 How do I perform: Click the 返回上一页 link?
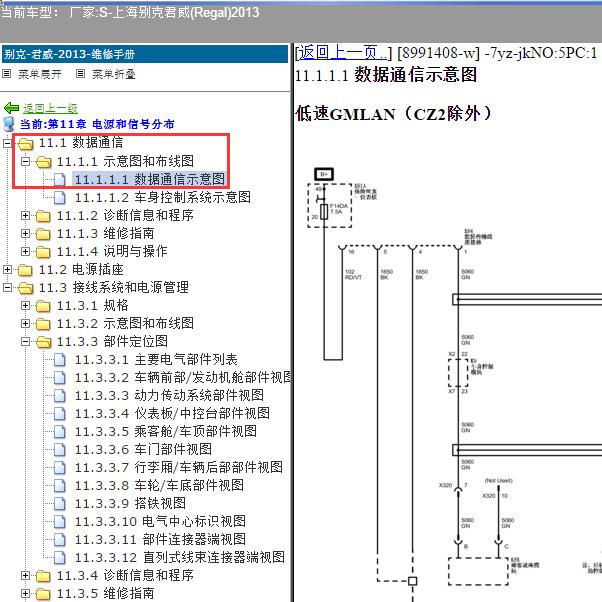[x=343, y=53]
